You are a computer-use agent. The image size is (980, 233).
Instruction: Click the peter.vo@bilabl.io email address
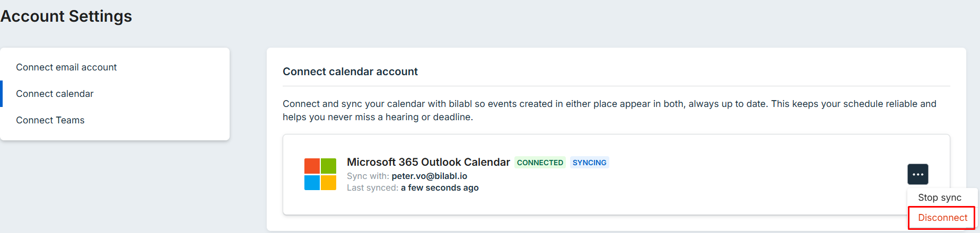pyautogui.click(x=430, y=176)
